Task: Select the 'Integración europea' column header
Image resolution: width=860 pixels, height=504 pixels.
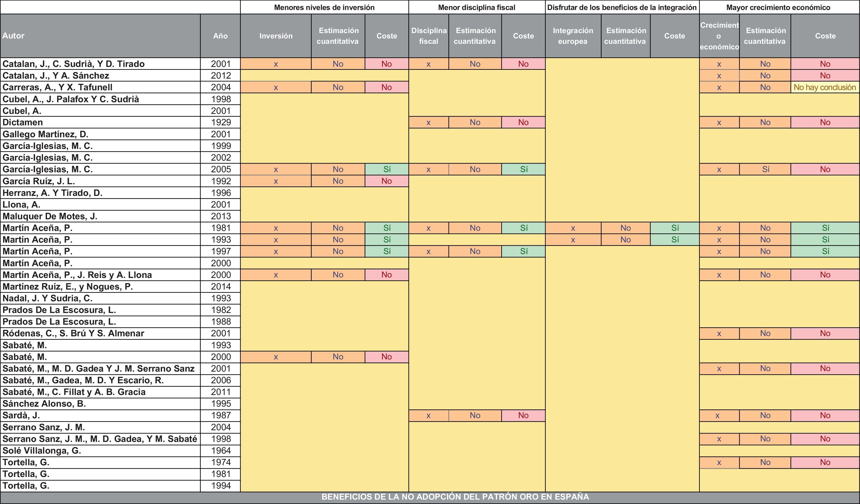Action: pos(573,36)
